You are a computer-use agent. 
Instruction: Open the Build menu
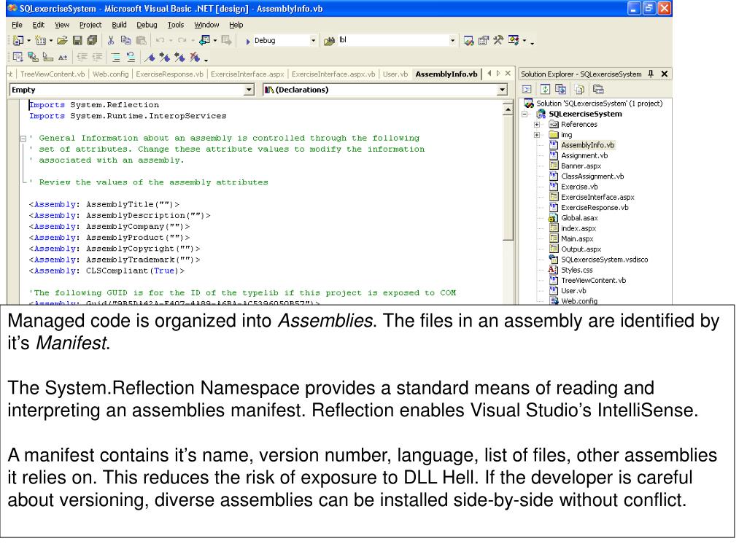[x=119, y=25]
